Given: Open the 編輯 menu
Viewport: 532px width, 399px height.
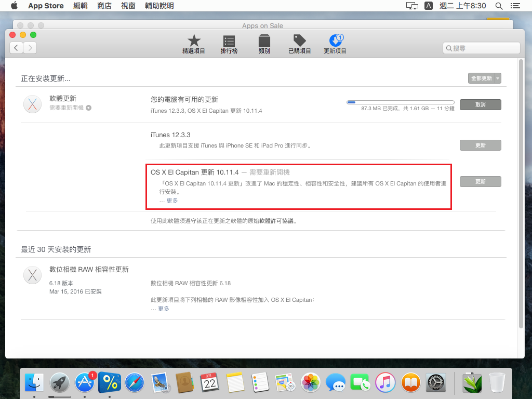Looking at the screenshot, I should click(81, 6).
